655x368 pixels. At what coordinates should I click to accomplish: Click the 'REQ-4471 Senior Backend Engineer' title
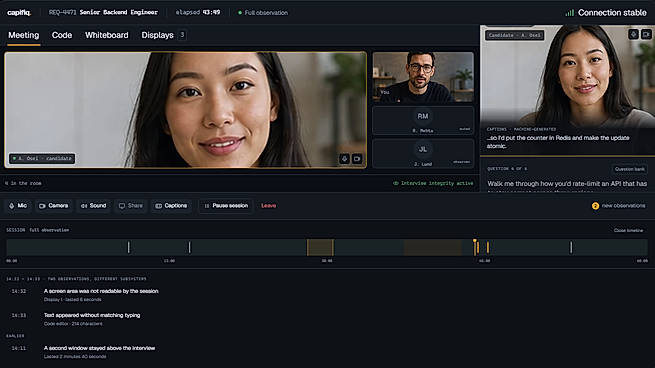click(103, 13)
